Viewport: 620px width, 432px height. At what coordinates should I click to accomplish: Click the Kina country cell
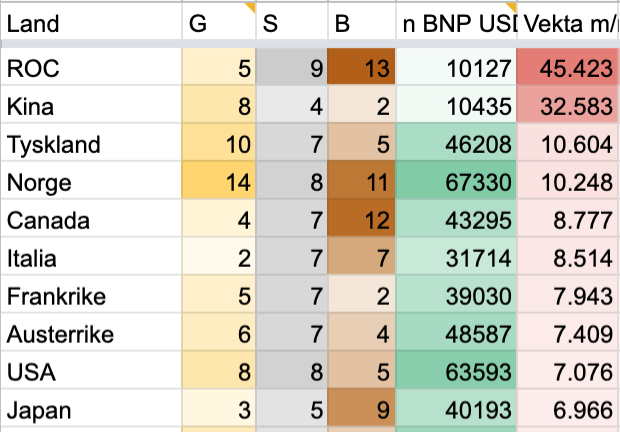(90, 107)
